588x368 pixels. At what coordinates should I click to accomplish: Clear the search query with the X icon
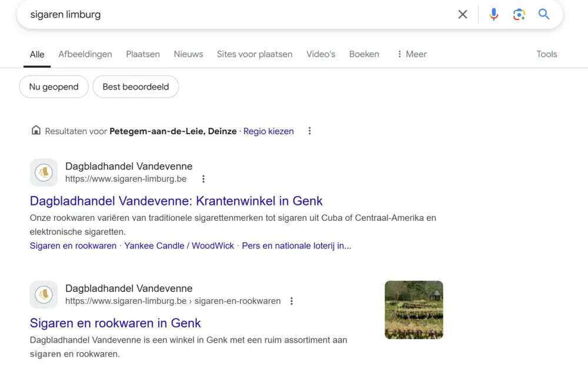coord(463,14)
